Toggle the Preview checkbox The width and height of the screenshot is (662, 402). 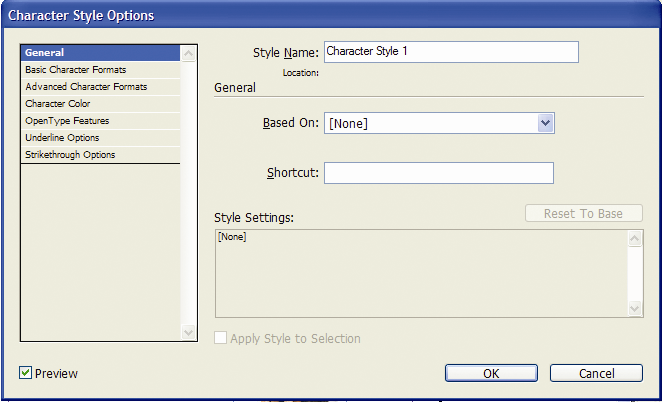coord(25,373)
